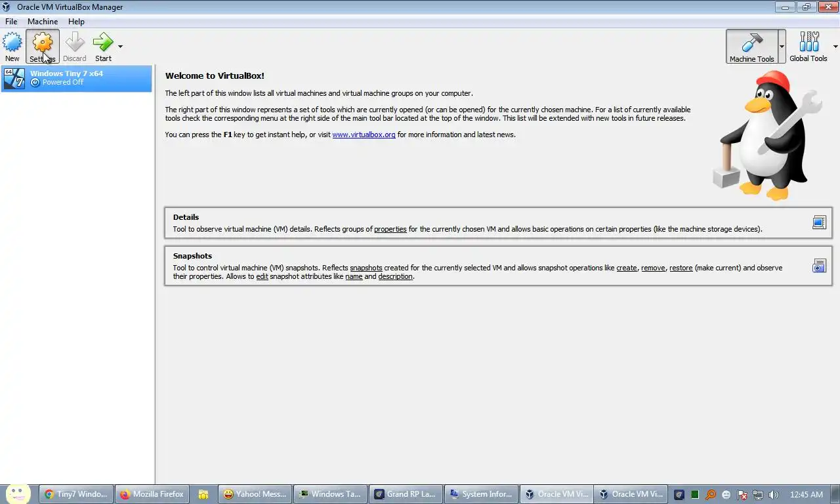Screen dimensions: 840x504
Task: Click the green square tray icon
Action: tap(694, 495)
